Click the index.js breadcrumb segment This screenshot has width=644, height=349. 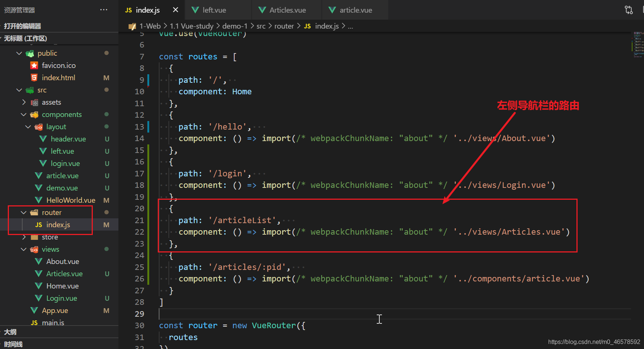[327, 26]
